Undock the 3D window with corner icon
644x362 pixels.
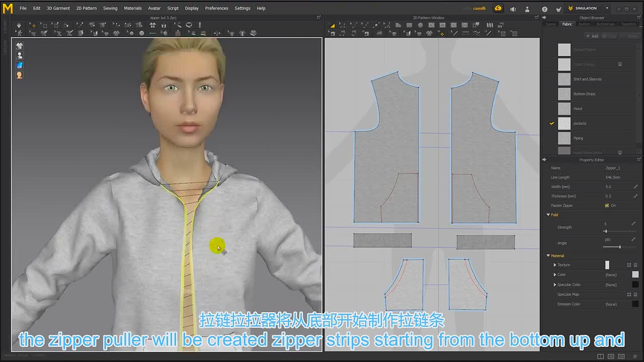click(318, 18)
